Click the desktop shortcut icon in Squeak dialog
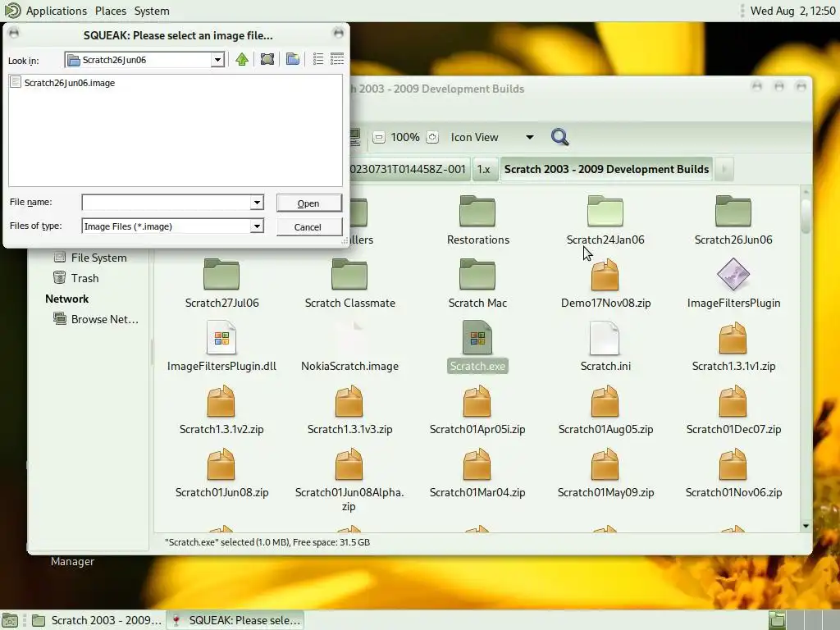The image size is (840, 630). tap(267, 59)
